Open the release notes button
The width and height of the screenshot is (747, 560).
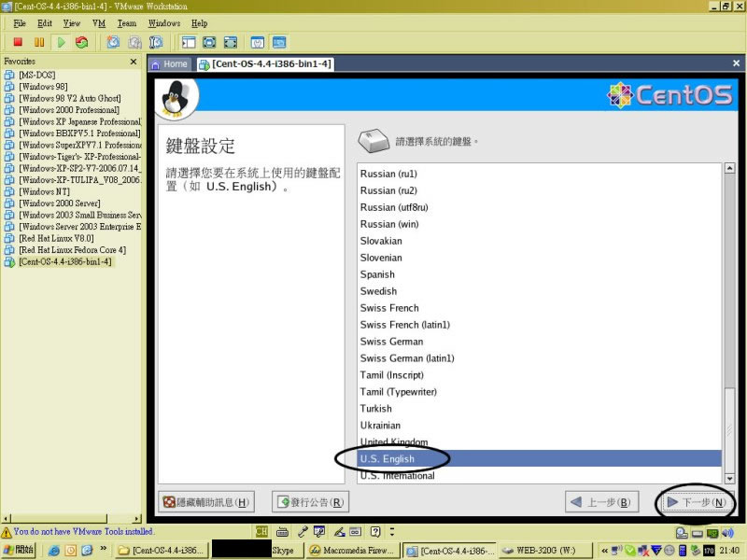coord(310,502)
